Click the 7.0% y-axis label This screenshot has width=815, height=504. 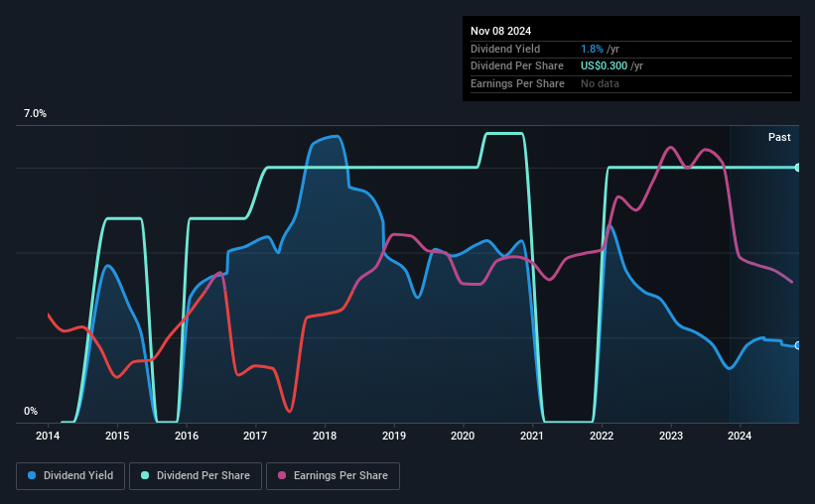pos(35,114)
